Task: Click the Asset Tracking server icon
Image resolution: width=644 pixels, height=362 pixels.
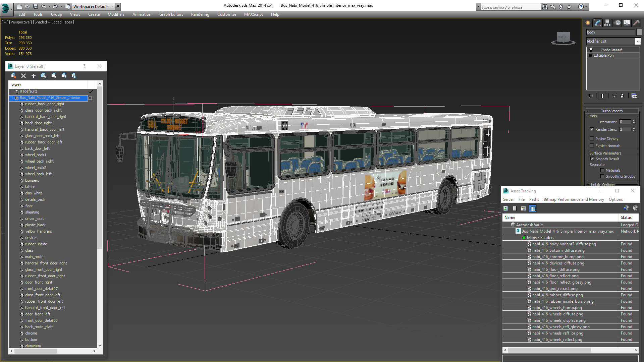Action: pos(506,208)
